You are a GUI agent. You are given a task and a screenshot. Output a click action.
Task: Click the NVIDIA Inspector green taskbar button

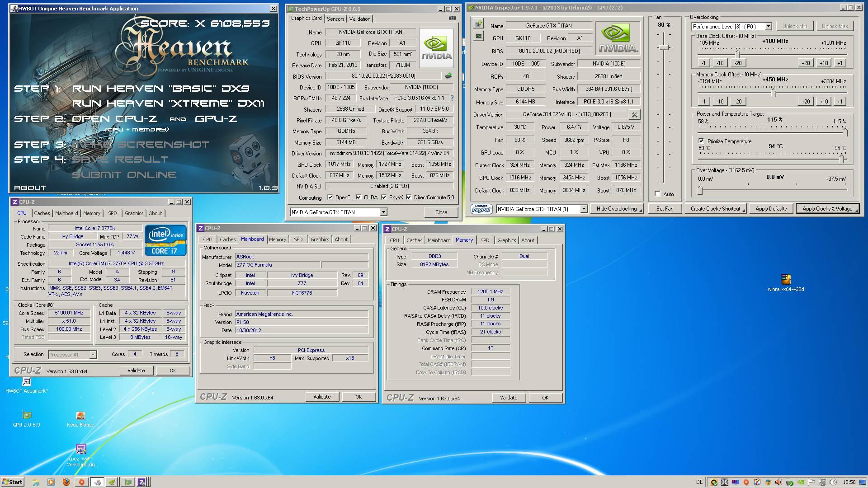(112, 482)
